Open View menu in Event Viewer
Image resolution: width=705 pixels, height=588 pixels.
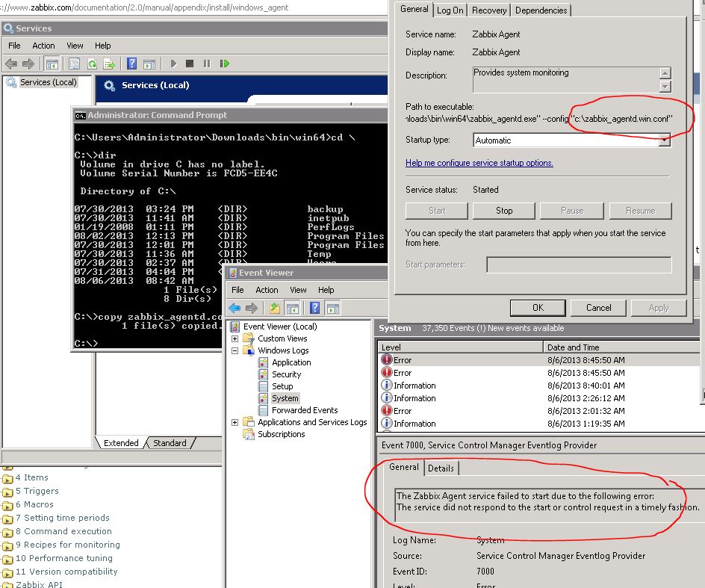(x=298, y=290)
